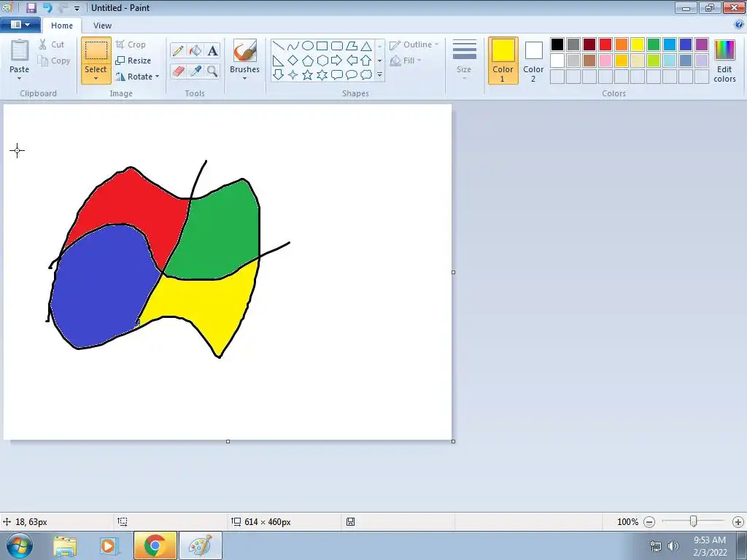The image size is (747, 560).
Task: Pick the black color swatch
Action: click(557, 44)
